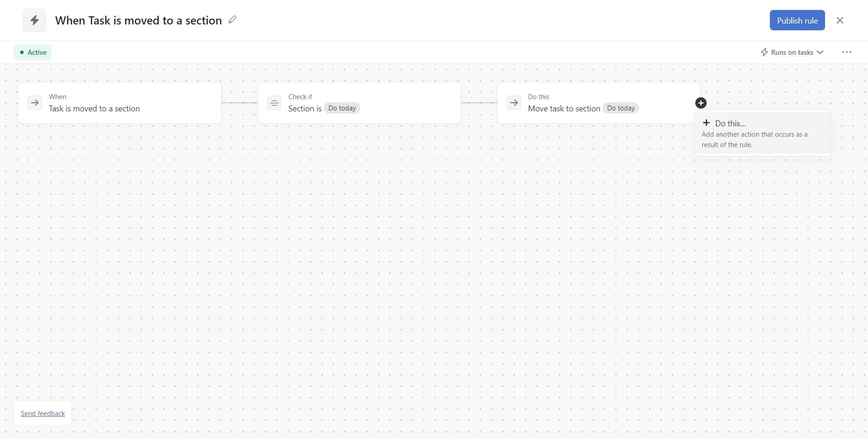Image resolution: width=868 pixels, height=439 pixels.
Task: Click the Do today tag in Move task action
Action: (x=621, y=108)
